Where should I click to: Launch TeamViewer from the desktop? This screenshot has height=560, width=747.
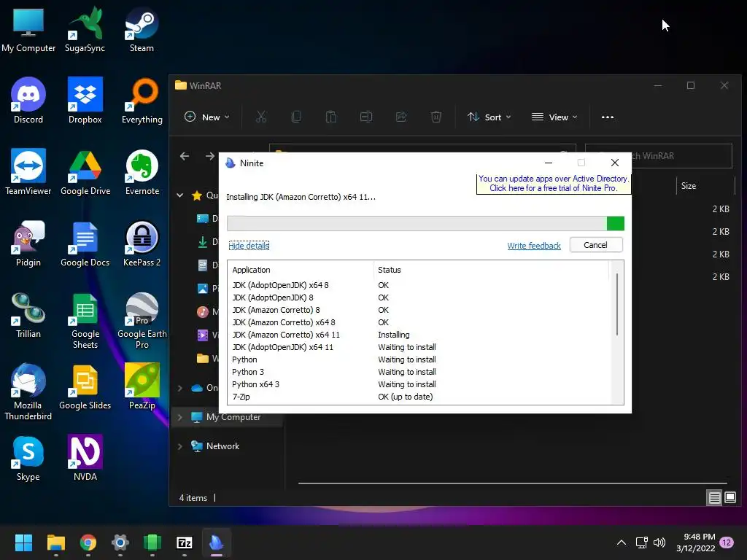click(28, 172)
